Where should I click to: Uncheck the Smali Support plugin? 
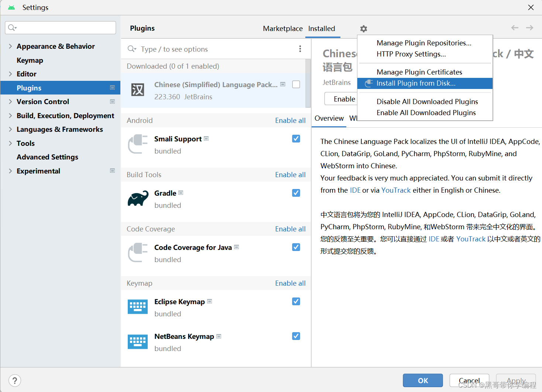click(296, 138)
